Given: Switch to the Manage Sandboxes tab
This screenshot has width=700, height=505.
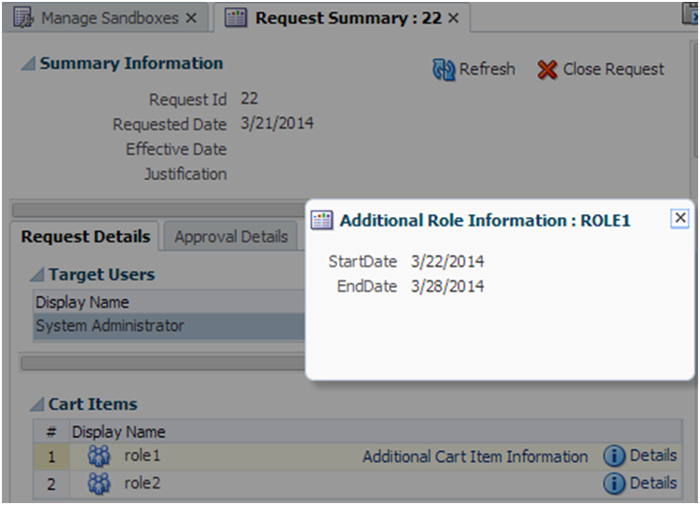Looking at the screenshot, I should 109,18.
